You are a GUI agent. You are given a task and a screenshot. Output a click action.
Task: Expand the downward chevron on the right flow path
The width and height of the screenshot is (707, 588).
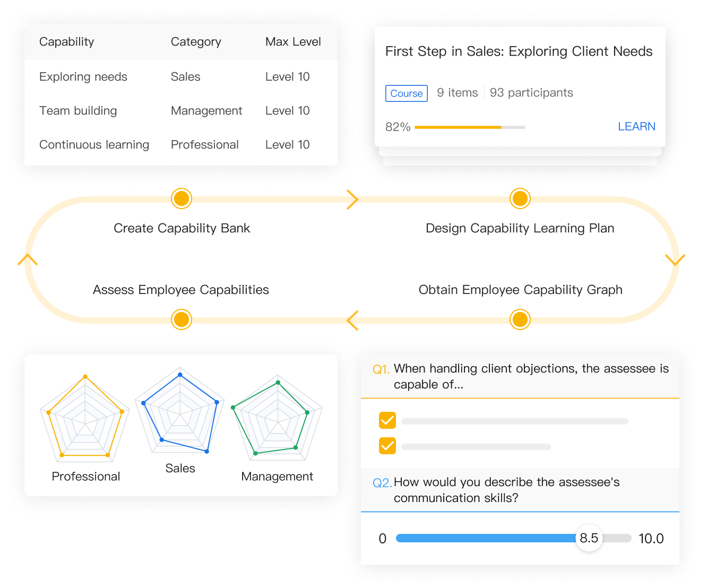(x=676, y=259)
